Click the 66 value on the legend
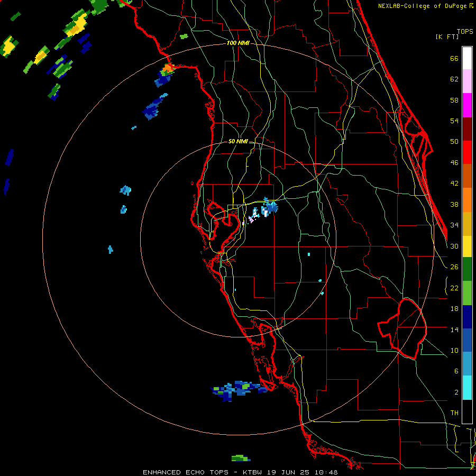Viewport: 476px width, 476px height. tap(454, 59)
